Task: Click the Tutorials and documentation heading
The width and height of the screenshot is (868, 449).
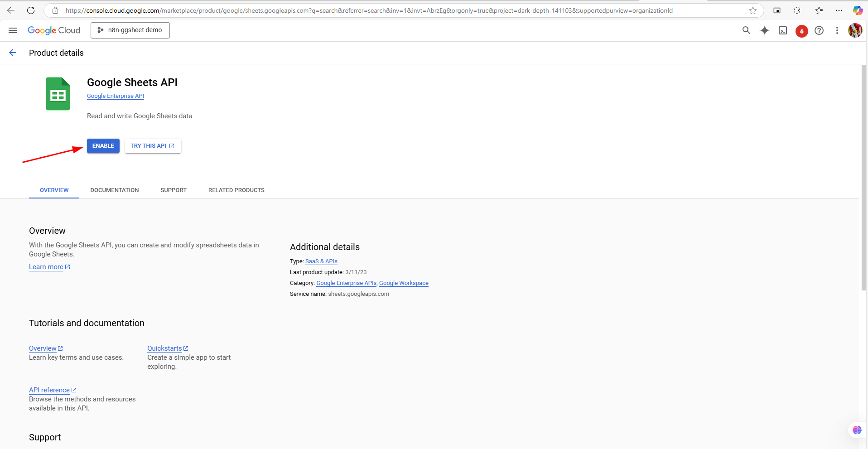Action: [87, 323]
